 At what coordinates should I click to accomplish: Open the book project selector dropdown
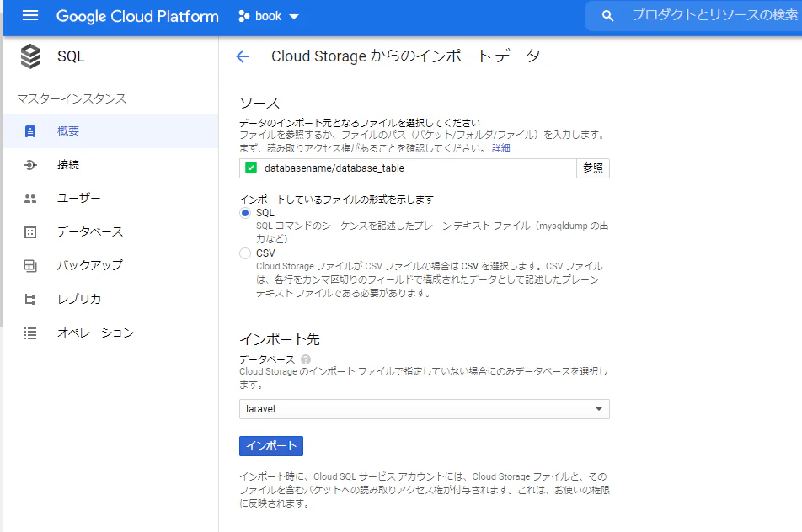pos(269,16)
